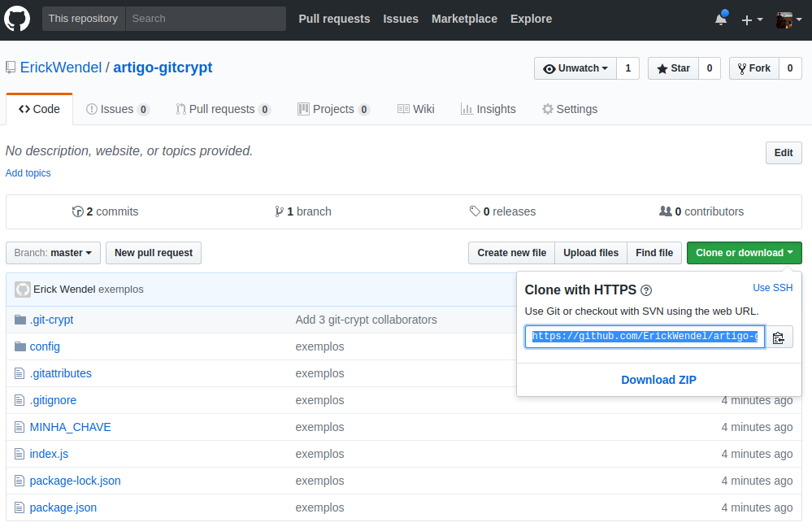Switch clone method to Use SSH

[x=772, y=287]
